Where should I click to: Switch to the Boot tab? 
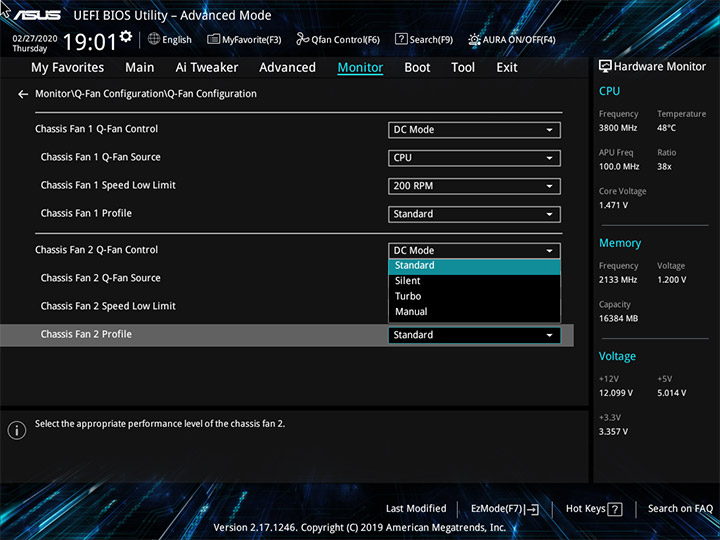point(417,68)
